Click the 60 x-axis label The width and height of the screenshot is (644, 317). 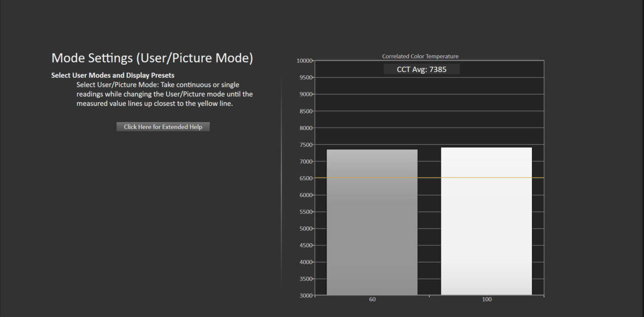pos(372,300)
